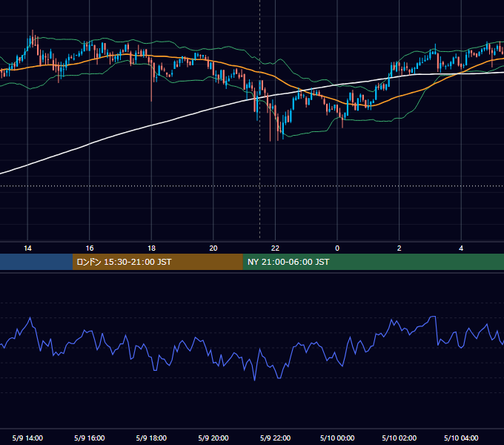The width and height of the screenshot is (504, 445).
Task: Click the '2' hour label on price chart
Action: [x=399, y=248]
